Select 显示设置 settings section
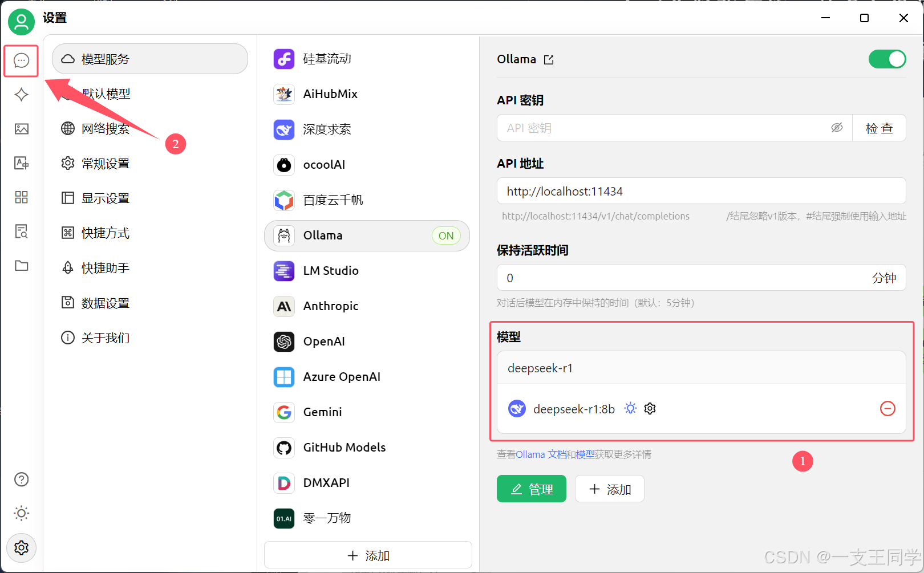The image size is (924, 573). click(150, 198)
